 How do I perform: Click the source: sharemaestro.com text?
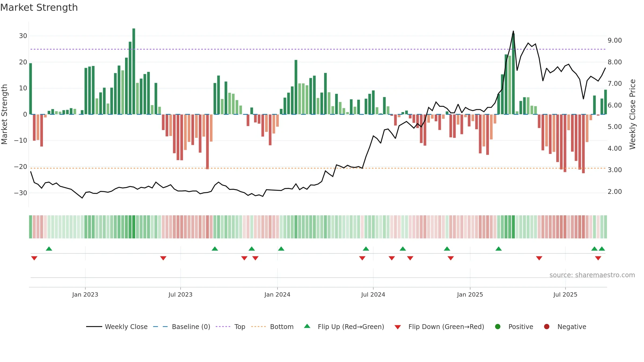coord(592,275)
